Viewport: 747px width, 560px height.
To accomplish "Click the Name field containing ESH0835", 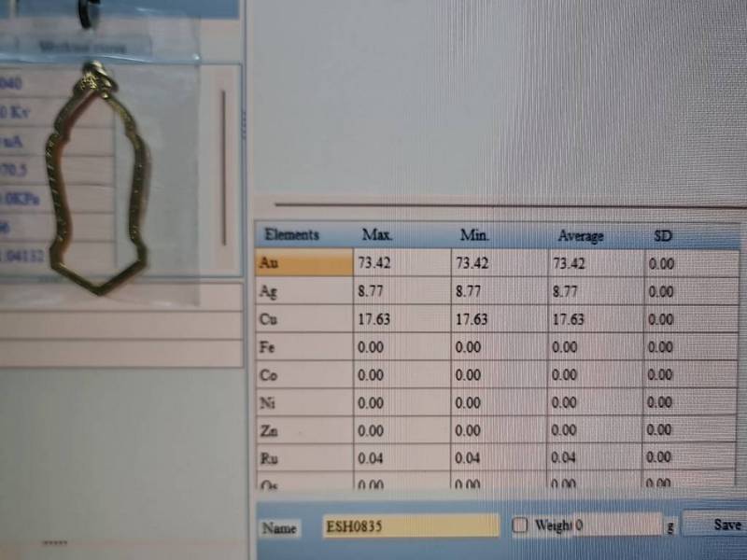I will [410, 526].
